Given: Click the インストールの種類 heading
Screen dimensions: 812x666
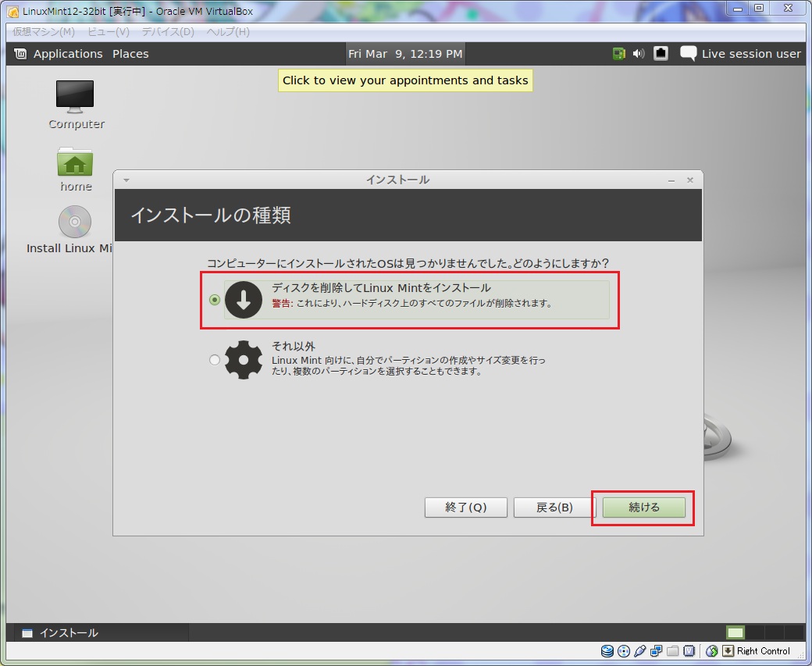Looking at the screenshot, I should tap(210, 215).
